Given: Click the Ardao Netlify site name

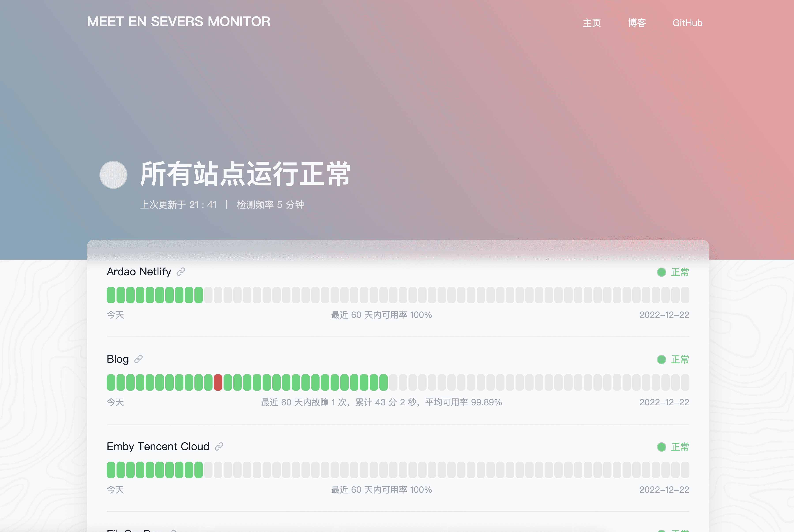Looking at the screenshot, I should coord(139,272).
